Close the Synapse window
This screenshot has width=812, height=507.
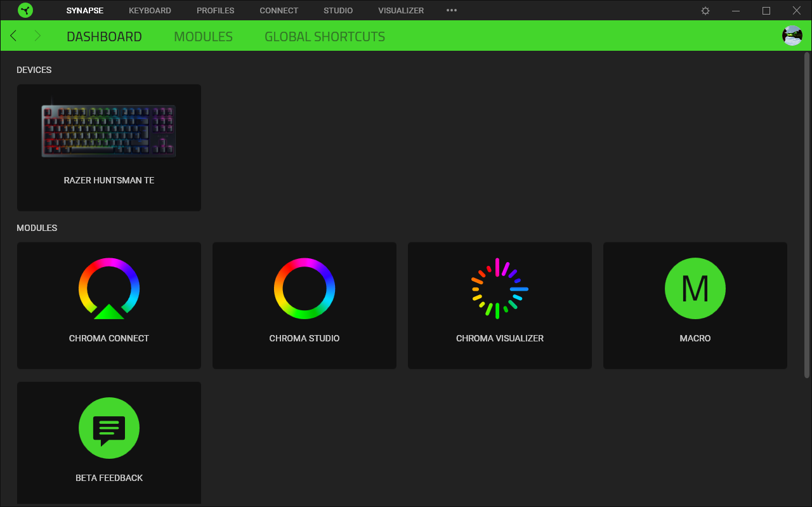797,11
